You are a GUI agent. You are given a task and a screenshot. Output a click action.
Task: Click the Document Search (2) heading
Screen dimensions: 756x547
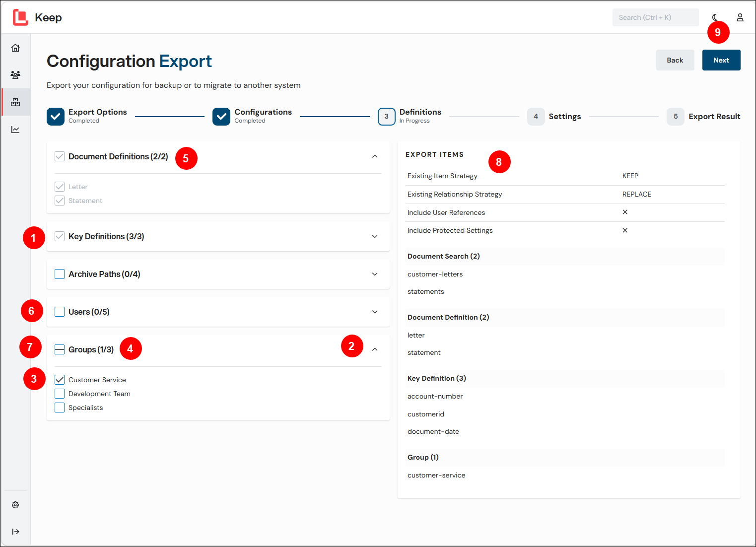[x=444, y=256]
